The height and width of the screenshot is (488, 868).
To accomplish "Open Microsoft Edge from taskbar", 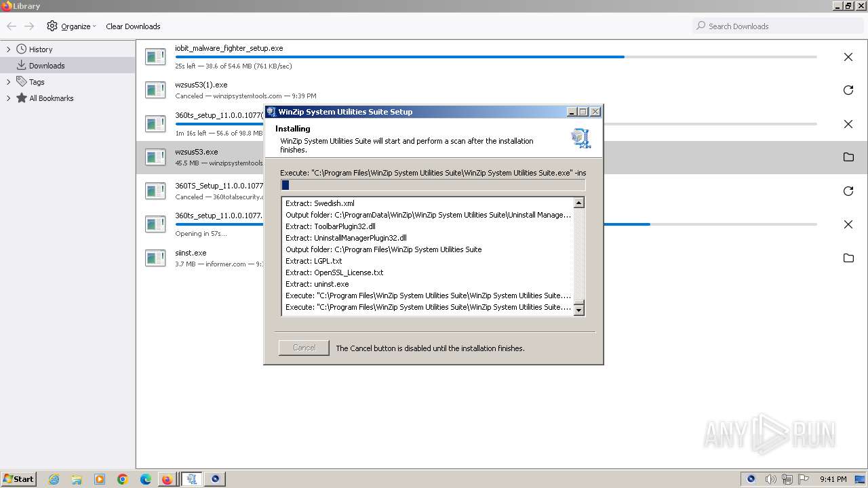I will click(146, 479).
